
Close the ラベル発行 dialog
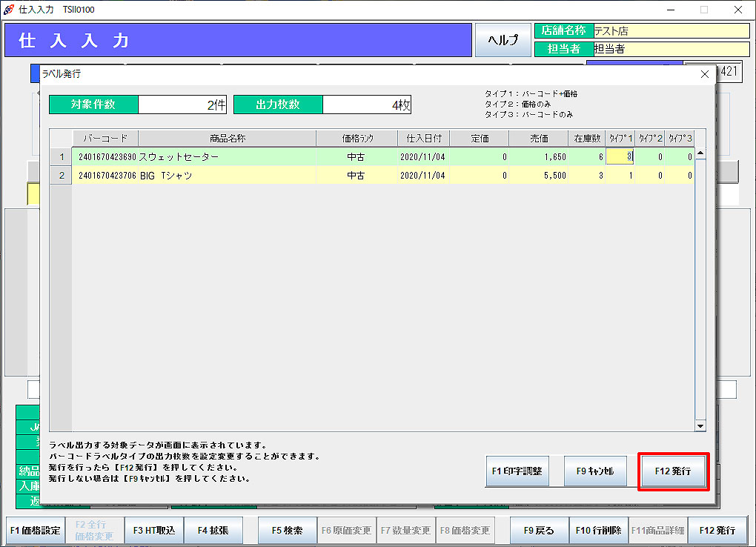pos(704,73)
